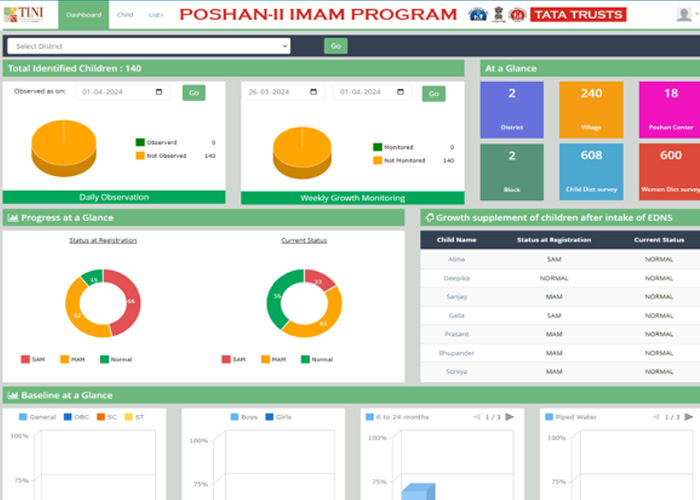Click the Baseline at a Glance chart icon
The image size is (700, 500).
click(13, 396)
